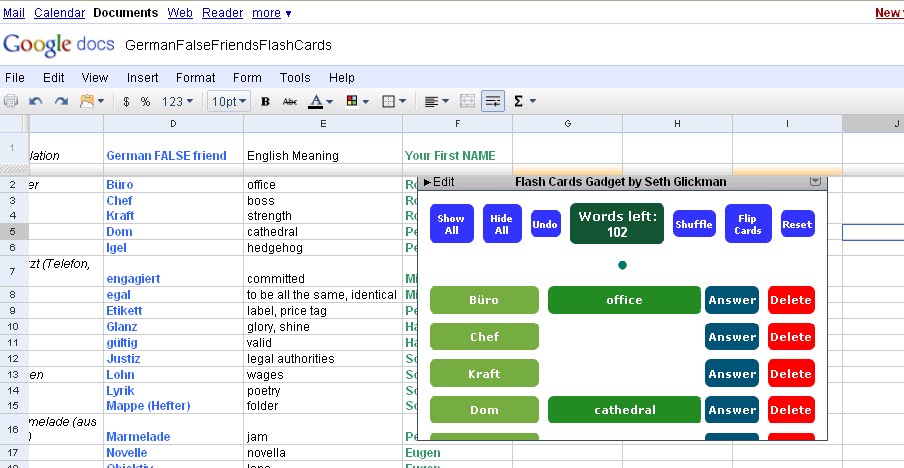The image size is (904, 468).
Task: Click the merge cells icon
Action: pyautogui.click(x=467, y=101)
